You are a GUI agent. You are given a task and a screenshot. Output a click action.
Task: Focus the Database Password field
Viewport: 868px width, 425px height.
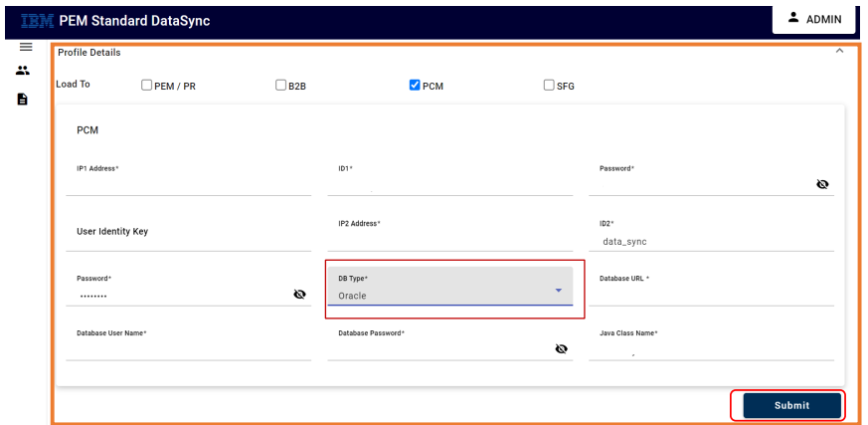[450, 344]
